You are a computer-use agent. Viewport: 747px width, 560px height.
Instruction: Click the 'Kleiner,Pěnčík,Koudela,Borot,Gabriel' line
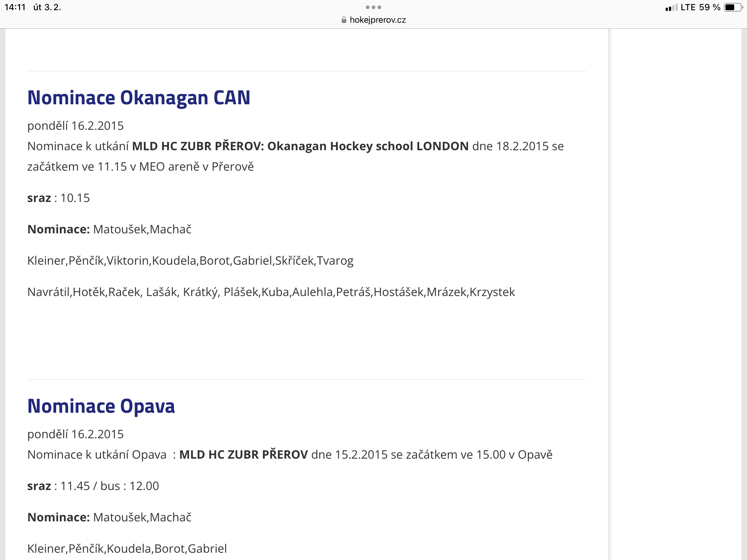click(127, 549)
